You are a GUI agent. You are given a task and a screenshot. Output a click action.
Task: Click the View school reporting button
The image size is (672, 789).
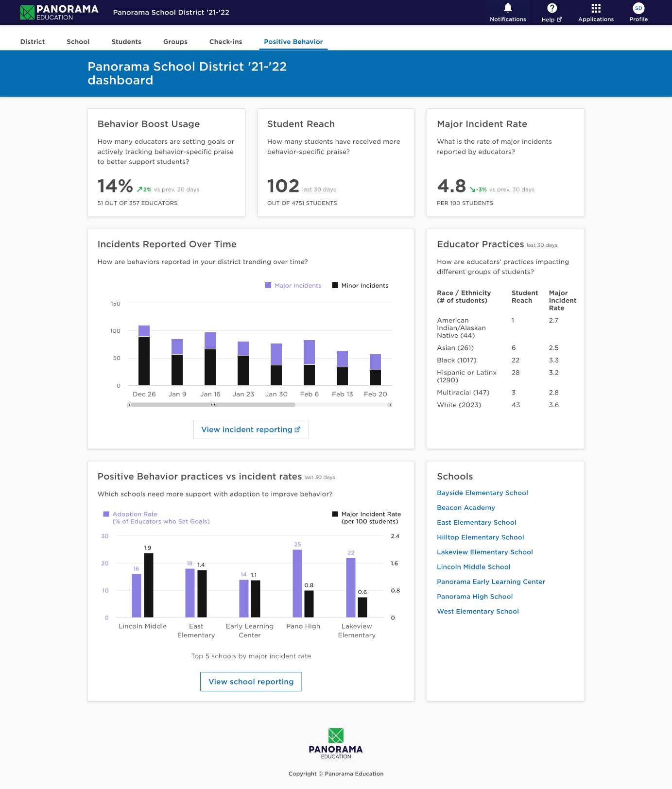(251, 682)
